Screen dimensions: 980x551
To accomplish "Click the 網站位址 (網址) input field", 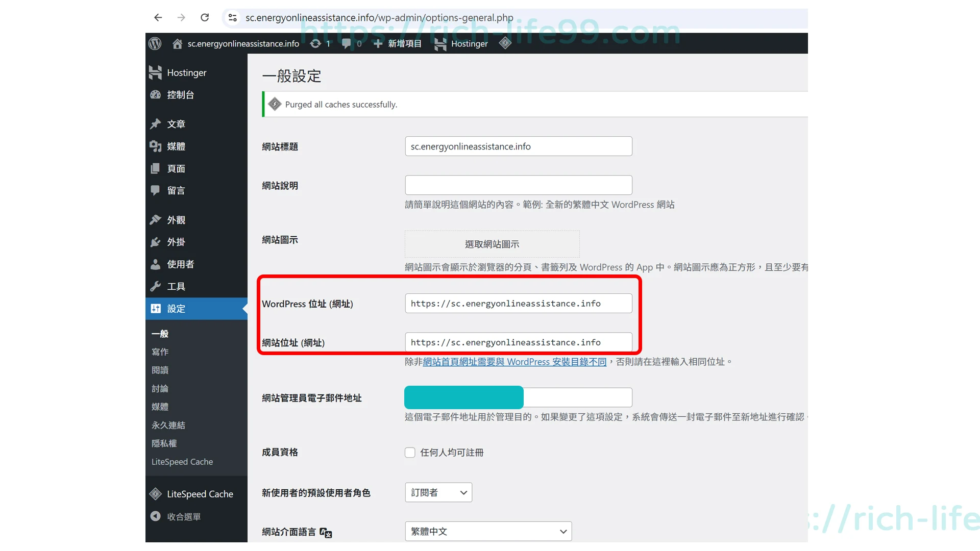I will [x=519, y=342].
